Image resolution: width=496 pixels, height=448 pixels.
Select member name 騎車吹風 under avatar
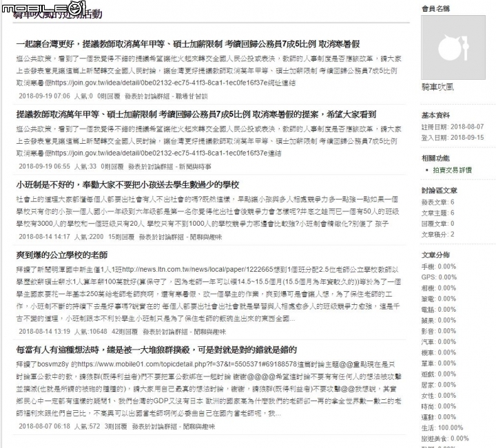tap(437, 87)
